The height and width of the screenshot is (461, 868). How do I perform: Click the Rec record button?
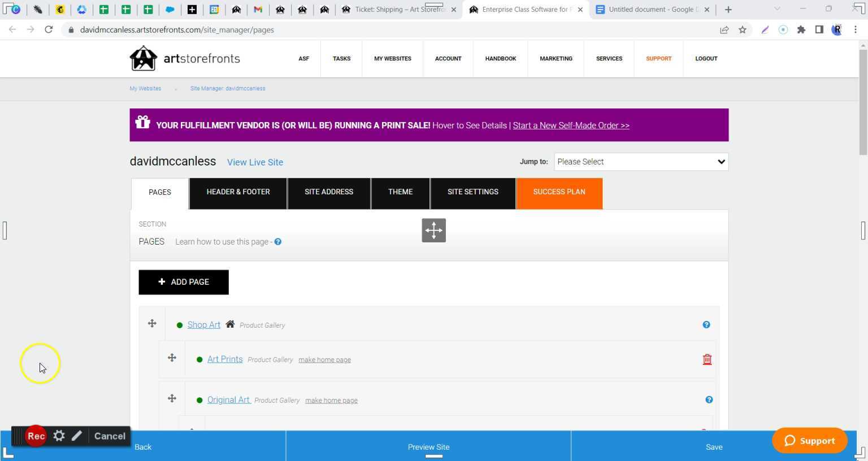(35, 436)
